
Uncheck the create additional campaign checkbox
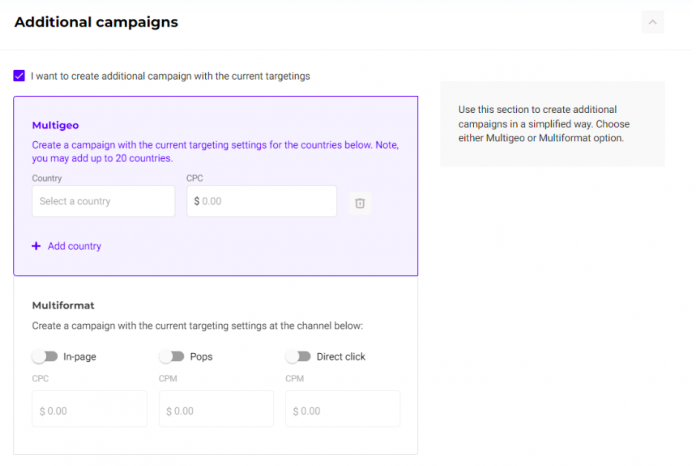(20, 75)
